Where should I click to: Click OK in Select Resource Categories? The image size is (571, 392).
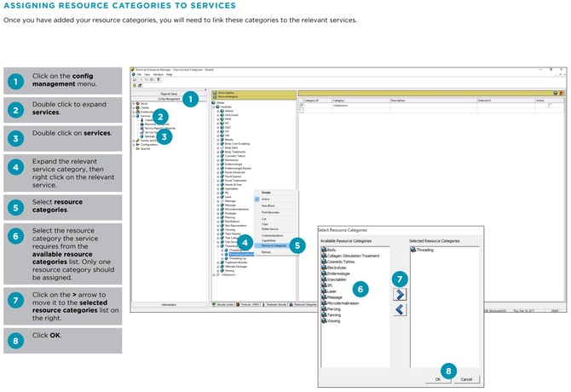point(438,379)
